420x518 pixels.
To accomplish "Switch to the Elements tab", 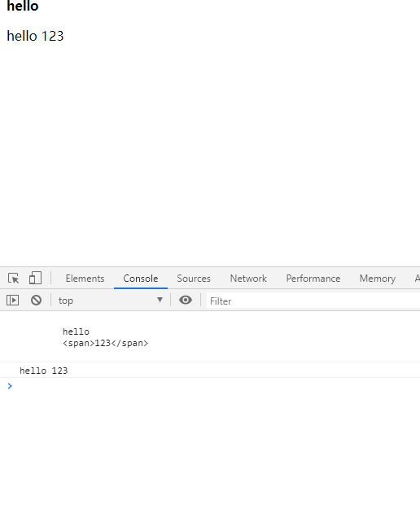I will coord(85,279).
